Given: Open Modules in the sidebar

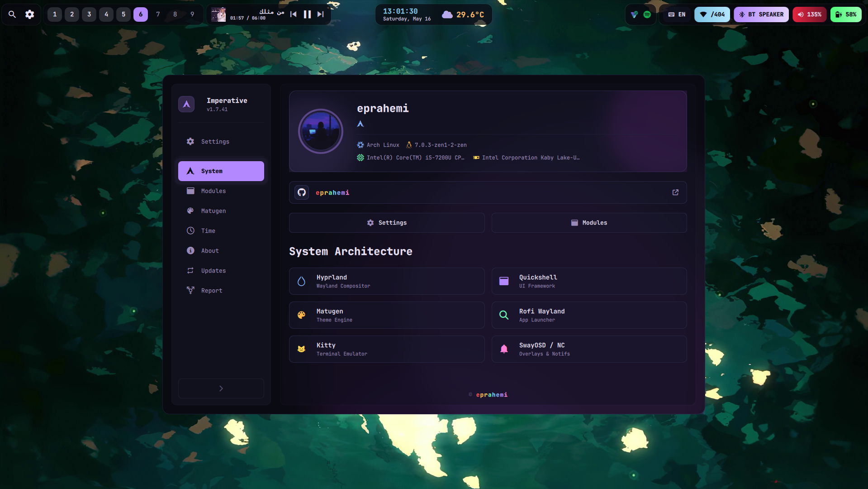Looking at the screenshot, I should tap(221, 191).
